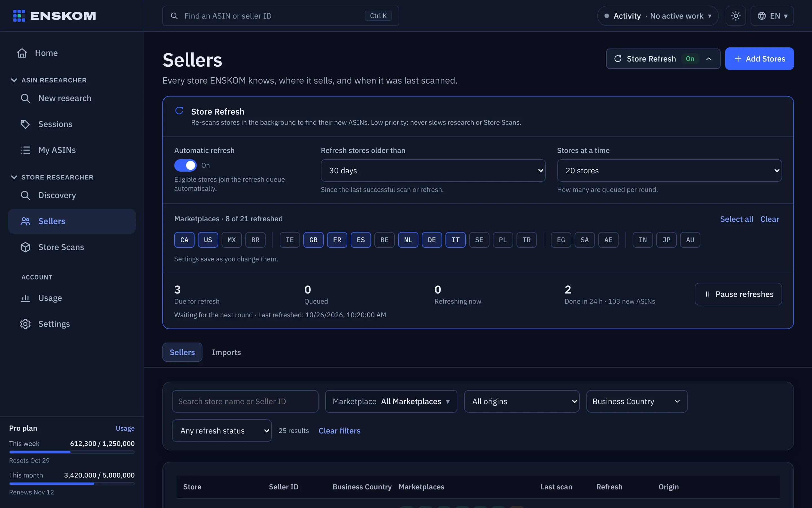Click the Add Stores button
The width and height of the screenshot is (812, 508).
[x=759, y=59]
